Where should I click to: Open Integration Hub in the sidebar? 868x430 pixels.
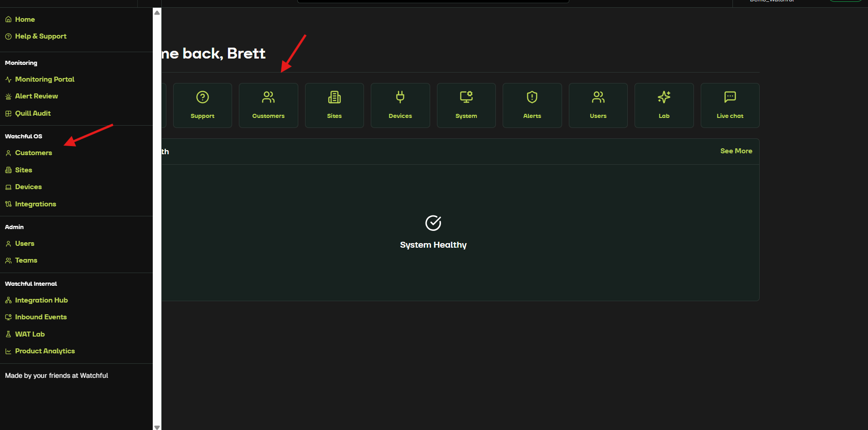(x=42, y=300)
